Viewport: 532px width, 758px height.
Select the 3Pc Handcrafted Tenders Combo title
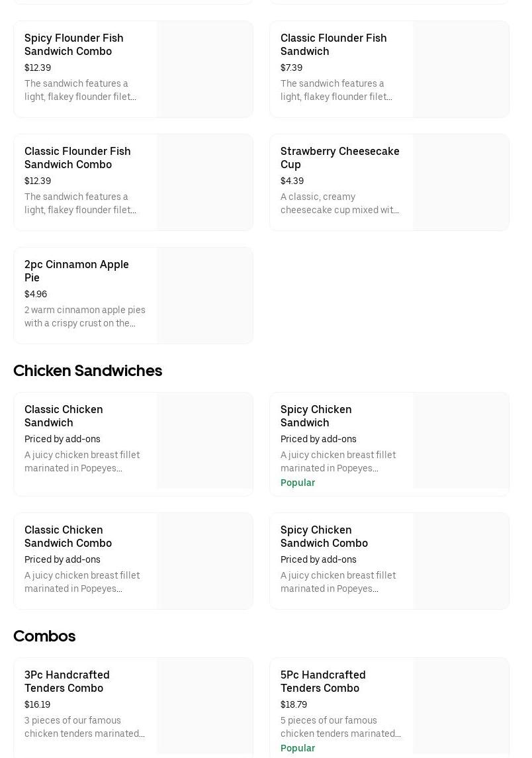[67, 681]
